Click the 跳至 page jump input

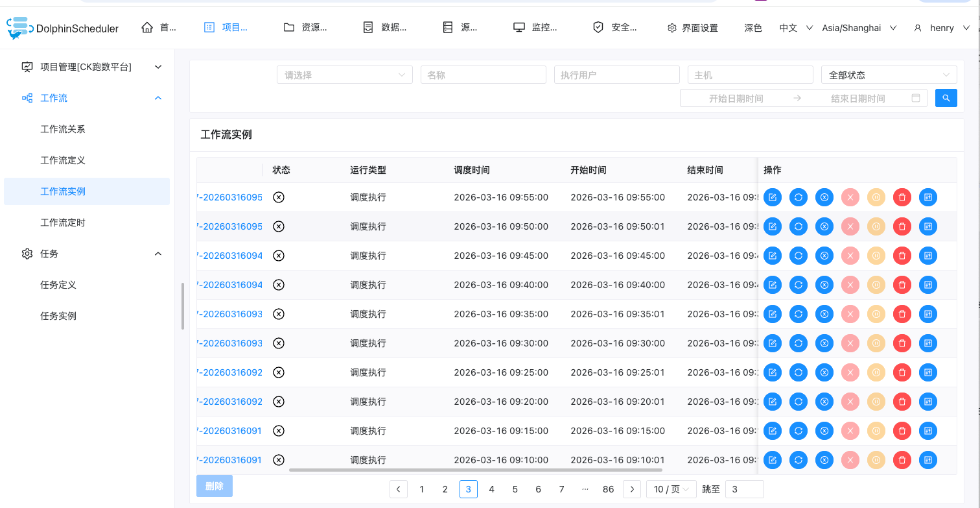coord(745,489)
